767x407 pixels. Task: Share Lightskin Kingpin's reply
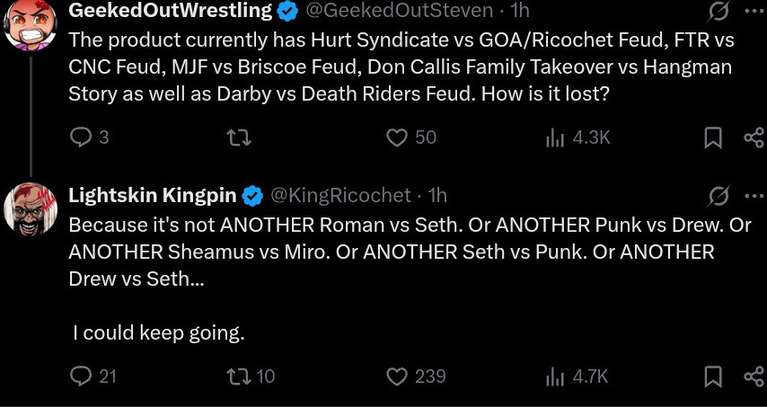[x=754, y=377]
